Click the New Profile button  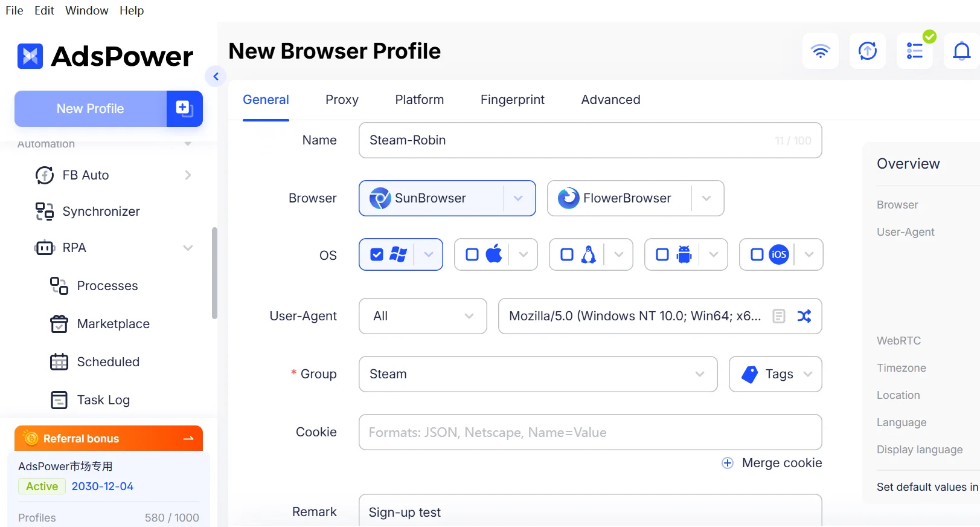point(91,109)
